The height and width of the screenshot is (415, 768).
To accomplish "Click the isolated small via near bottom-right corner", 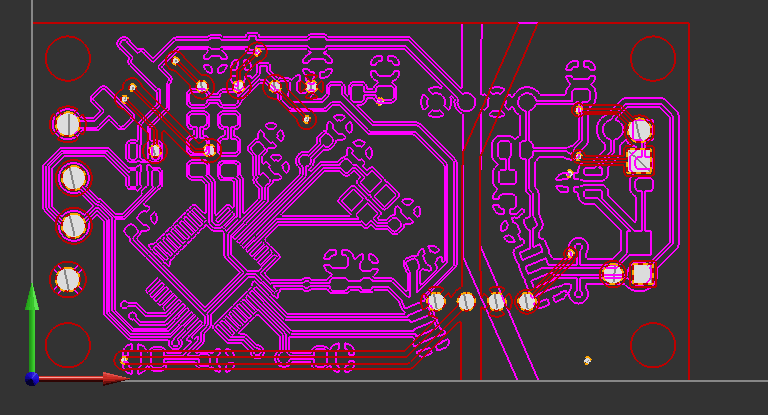I will pyautogui.click(x=587, y=360).
